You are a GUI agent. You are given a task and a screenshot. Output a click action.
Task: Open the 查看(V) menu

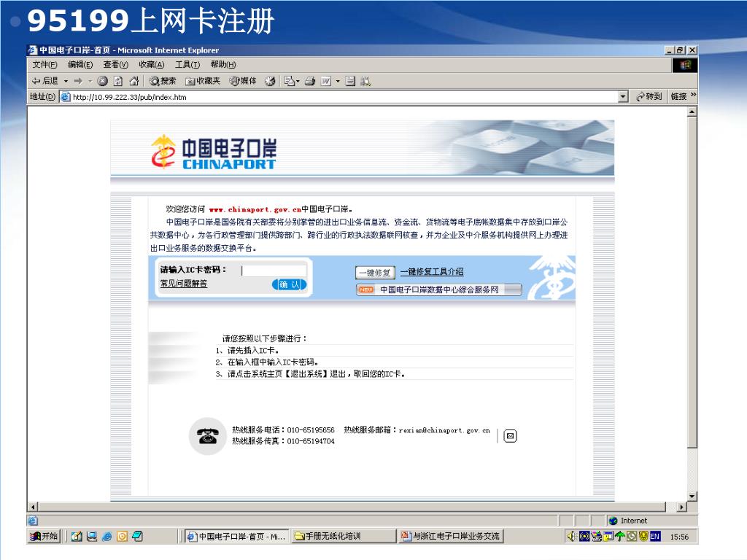tap(116, 65)
